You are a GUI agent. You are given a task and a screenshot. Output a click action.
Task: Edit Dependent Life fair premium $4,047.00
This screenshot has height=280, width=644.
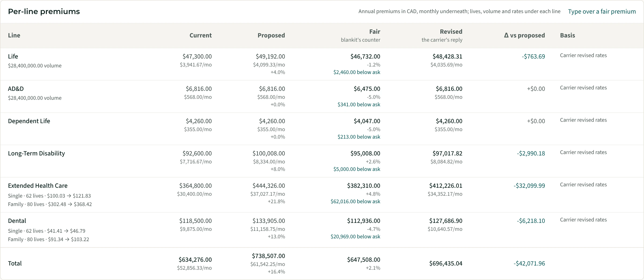tap(367, 121)
